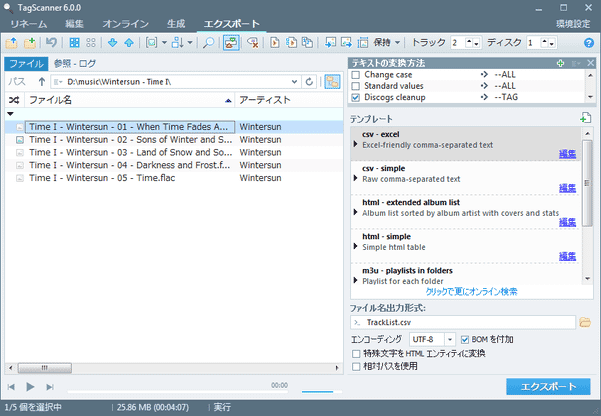Switch to the 参照 - ログ tab
This screenshot has width=601, height=416.
75,64
